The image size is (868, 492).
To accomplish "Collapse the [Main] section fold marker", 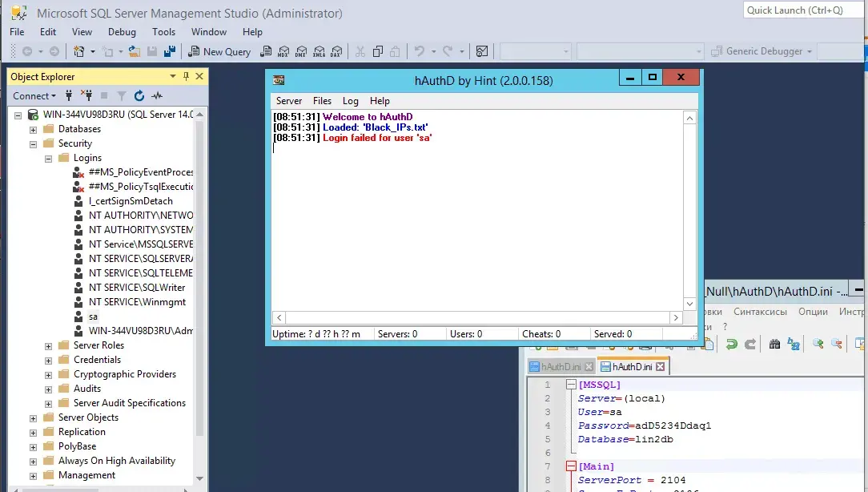I will [x=571, y=466].
